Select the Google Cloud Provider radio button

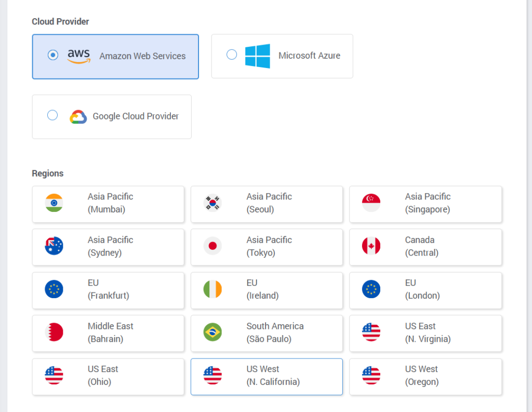point(52,115)
